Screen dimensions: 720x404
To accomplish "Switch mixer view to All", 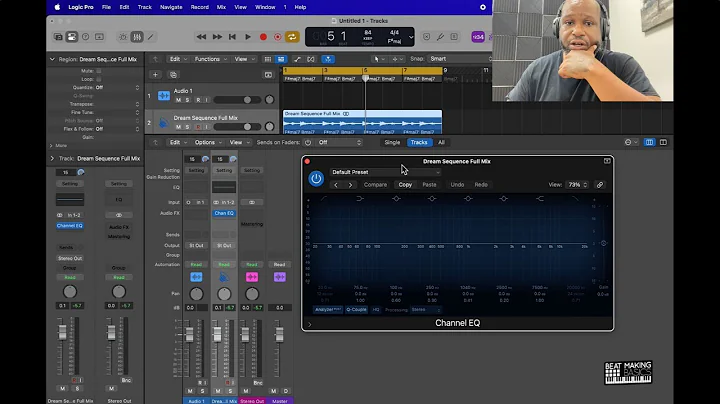I will pyautogui.click(x=441, y=142).
